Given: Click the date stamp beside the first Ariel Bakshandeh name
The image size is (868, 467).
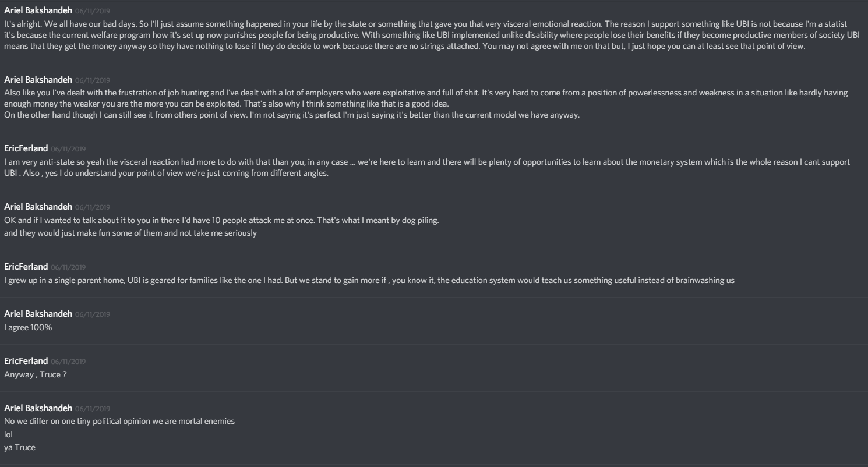Looking at the screenshot, I should [x=92, y=12].
